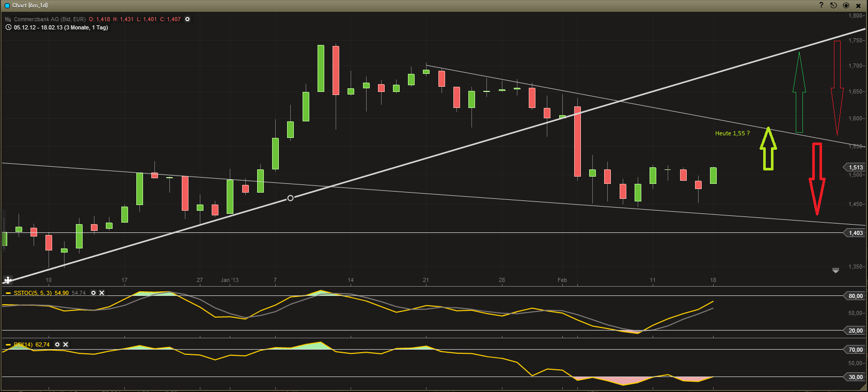This screenshot has height=392, width=868.
Task: Click the blue chart indicator square in title bar
Action: [x=7, y=5]
